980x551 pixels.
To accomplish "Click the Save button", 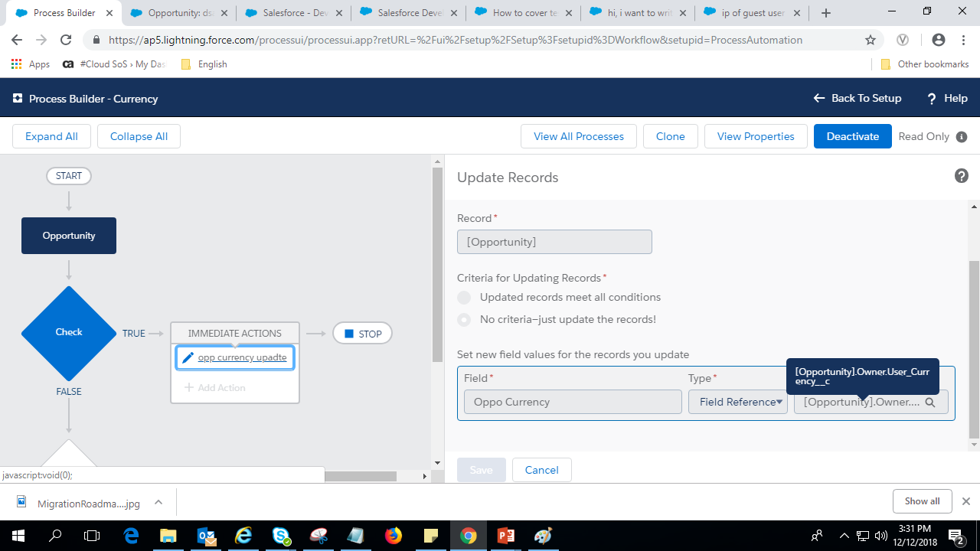I will click(481, 470).
